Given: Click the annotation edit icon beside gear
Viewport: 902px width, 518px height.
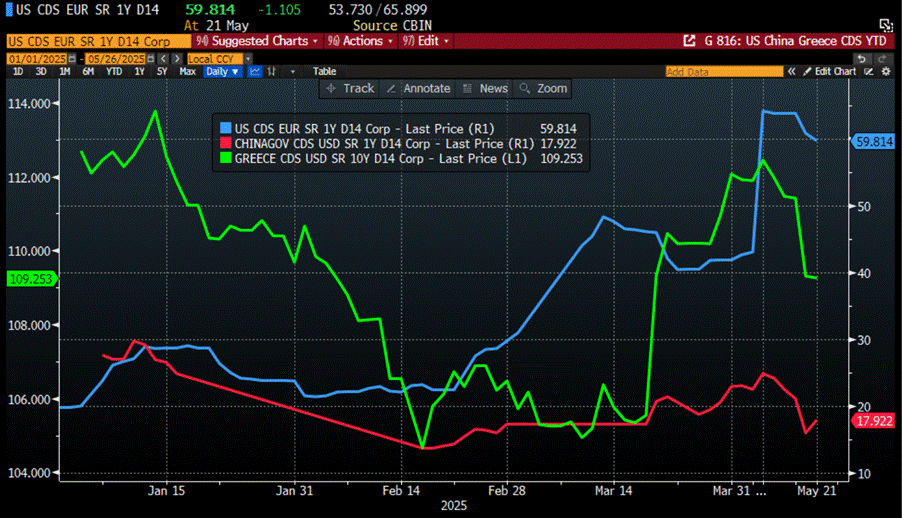Looking at the screenshot, I should [x=869, y=71].
